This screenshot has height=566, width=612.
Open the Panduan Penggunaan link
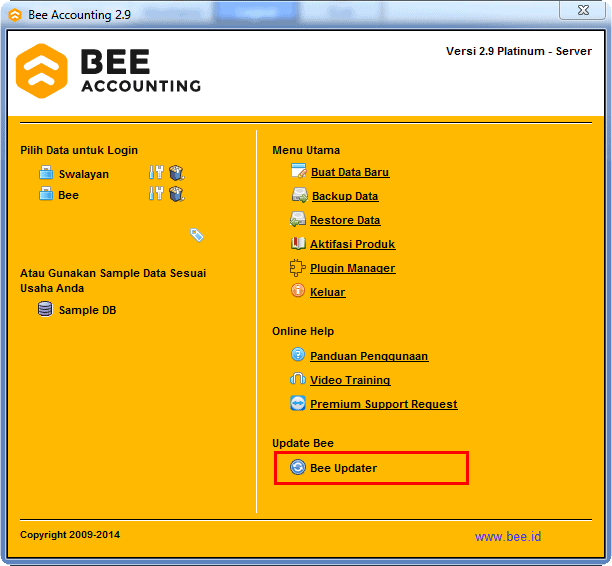(369, 356)
